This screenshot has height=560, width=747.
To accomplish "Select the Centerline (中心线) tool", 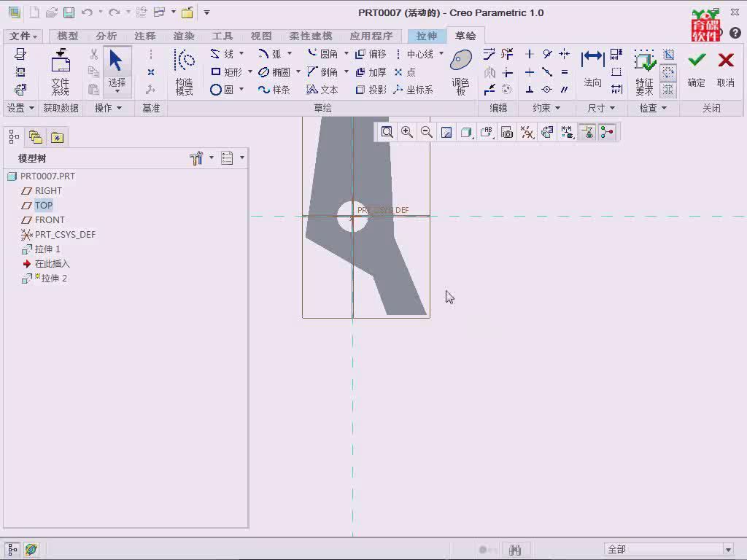I will pos(414,54).
